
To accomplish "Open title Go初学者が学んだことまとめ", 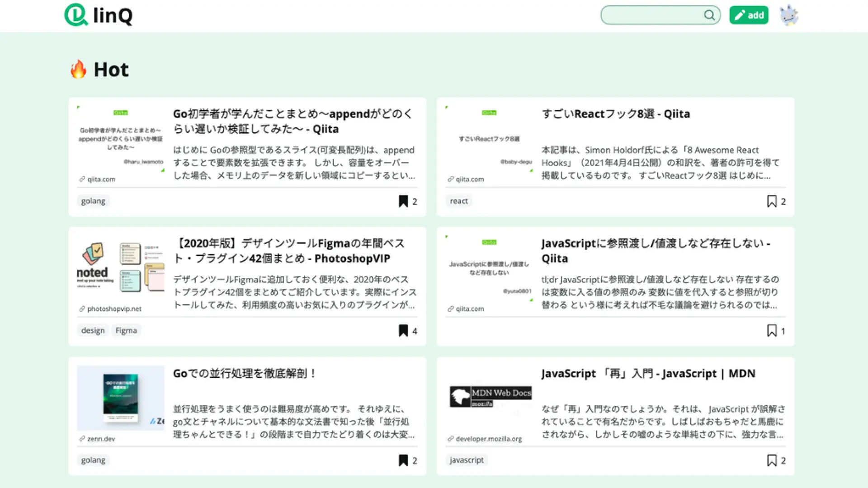I will point(293,121).
